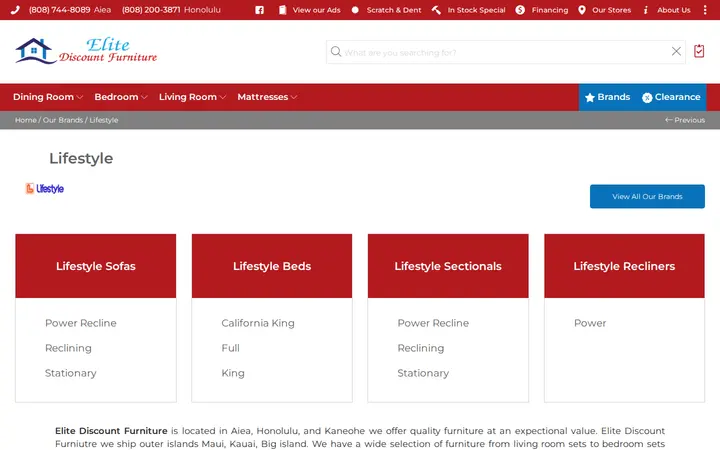Open In Stock Special link
This screenshot has width=720, height=450.
[x=476, y=10]
